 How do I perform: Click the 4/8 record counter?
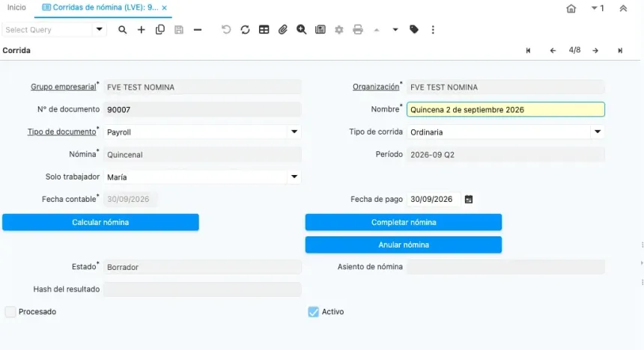click(574, 50)
